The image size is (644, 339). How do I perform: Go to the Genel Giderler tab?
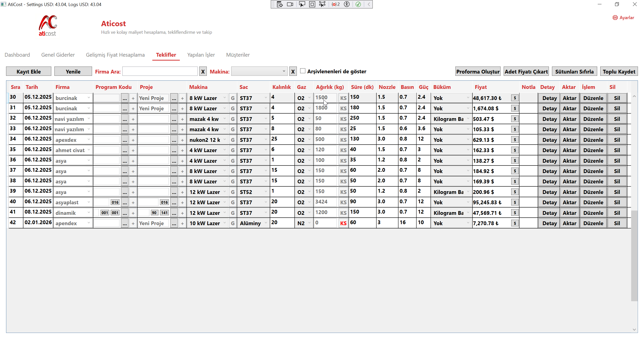pyautogui.click(x=58, y=55)
